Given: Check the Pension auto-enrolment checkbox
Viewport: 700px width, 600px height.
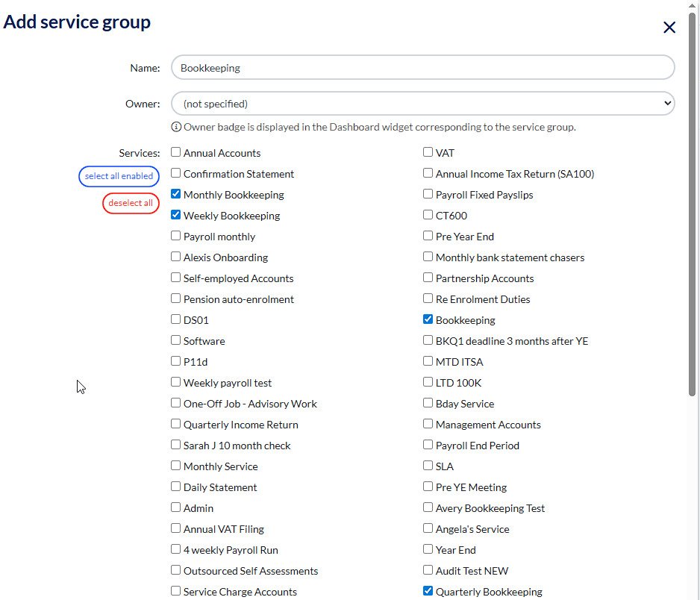Looking at the screenshot, I should [176, 299].
